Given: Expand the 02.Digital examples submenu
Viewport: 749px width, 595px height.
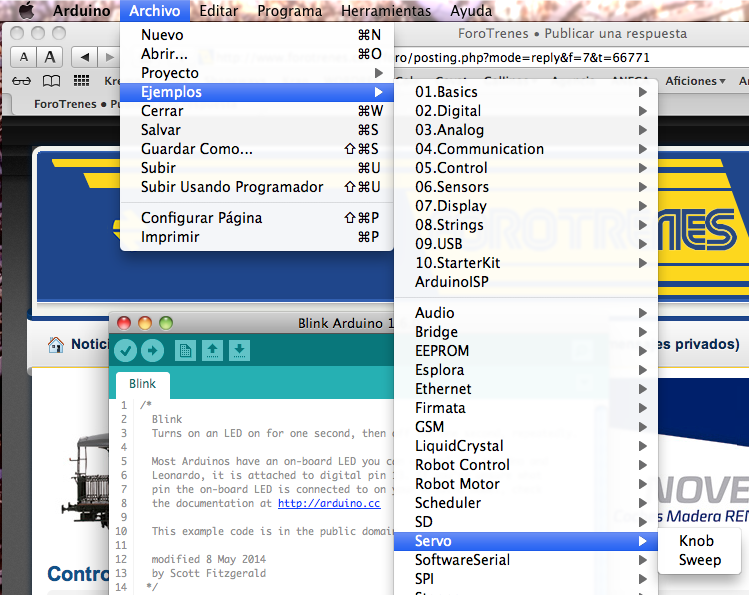Looking at the screenshot, I should pos(526,111).
